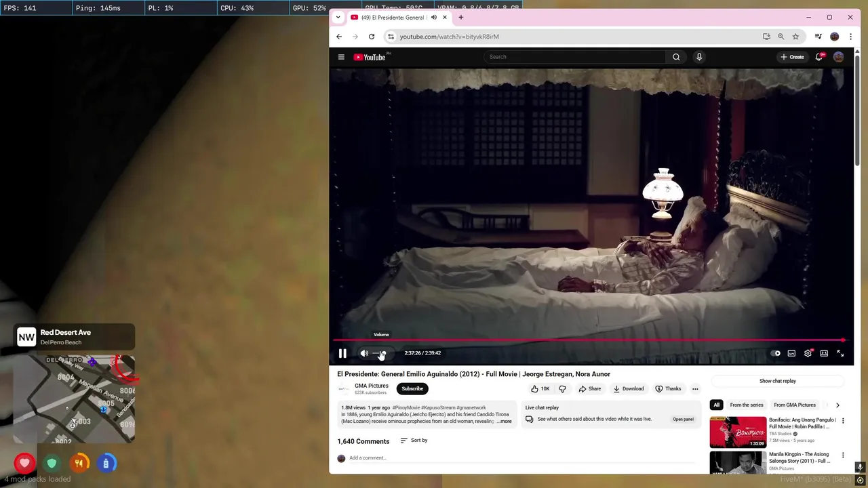Open the #PinoyMovie hashtag
Viewport: 868px width, 488px height.
point(406,408)
